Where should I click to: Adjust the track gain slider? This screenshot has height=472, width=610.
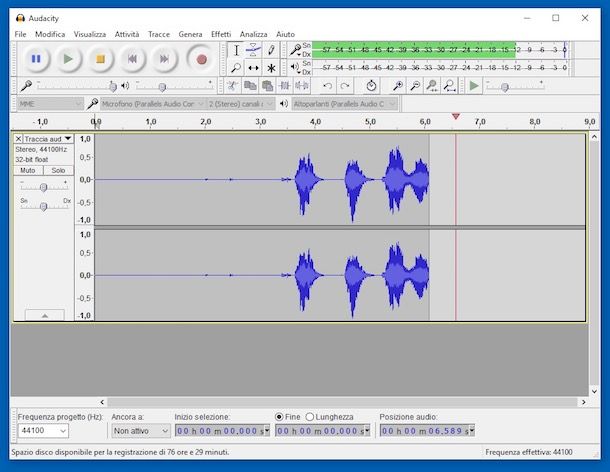tap(44, 188)
